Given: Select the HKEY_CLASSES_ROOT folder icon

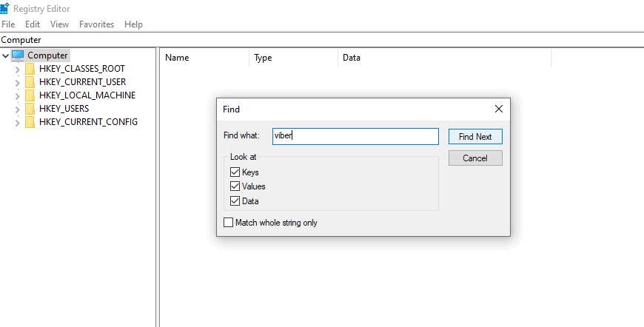Looking at the screenshot, I should click(30, 69).
